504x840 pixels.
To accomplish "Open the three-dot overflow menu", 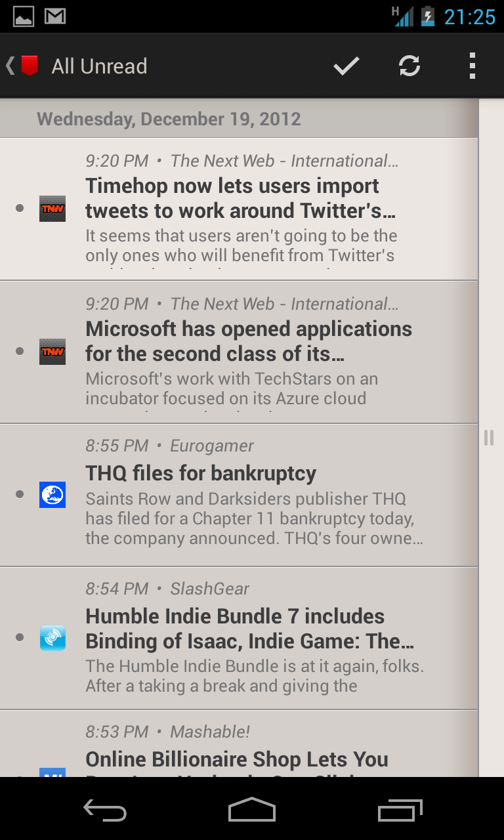I will pyautogui.click(x=472, y=66).
